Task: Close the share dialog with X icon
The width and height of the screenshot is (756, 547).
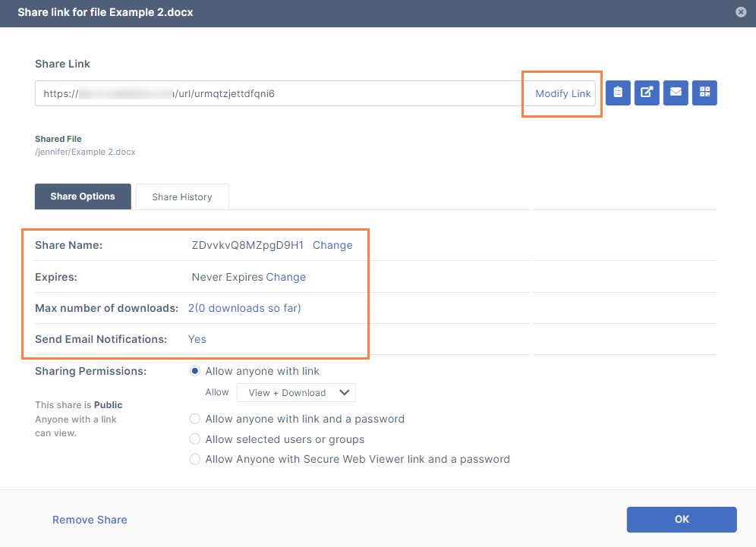Action: (x=741, y=12)
